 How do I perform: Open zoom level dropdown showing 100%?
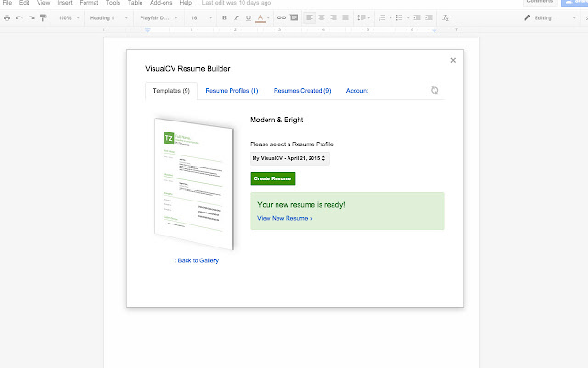[x=69, y=17]
